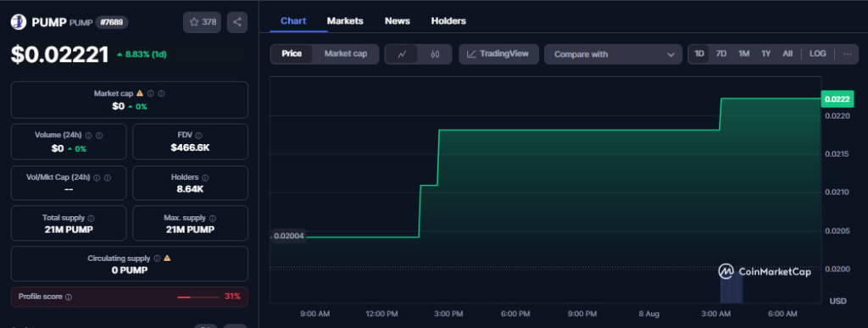This screenshot has height=328, width=868.
Task: Click the Profile score progress bar
Action: [x=198, y=297]
